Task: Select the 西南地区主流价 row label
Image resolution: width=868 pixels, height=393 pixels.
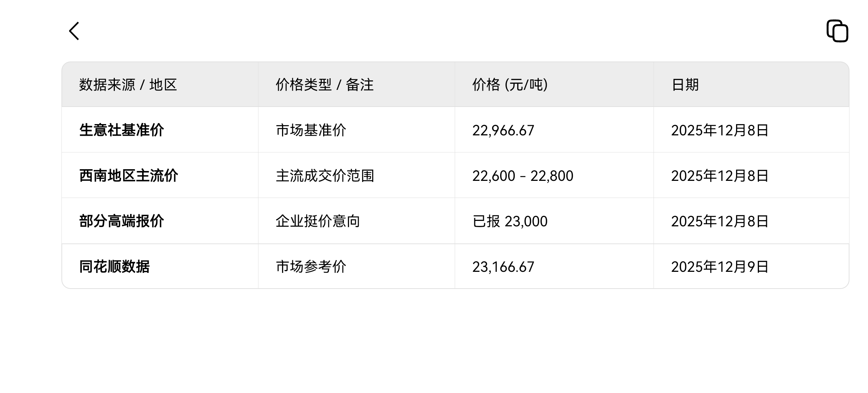Action: [x=129, y=176]
